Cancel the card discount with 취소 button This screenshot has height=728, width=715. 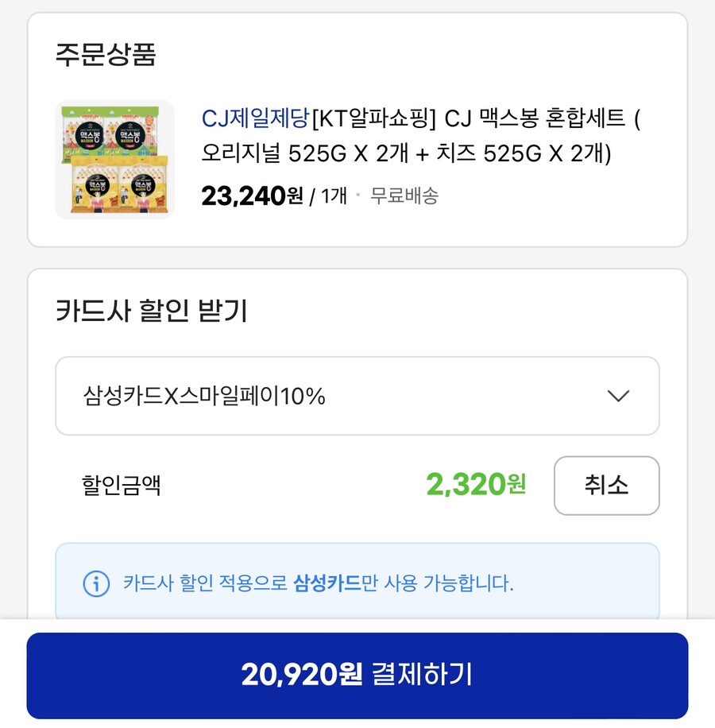tap(606, 486)
